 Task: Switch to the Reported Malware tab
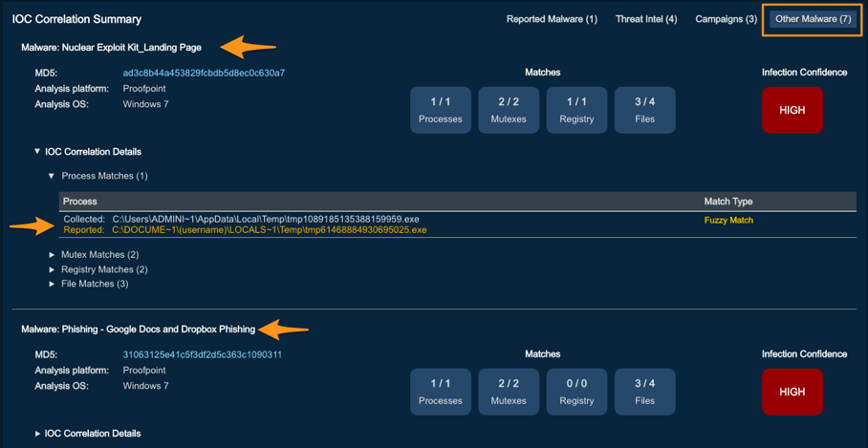point(552,19)
